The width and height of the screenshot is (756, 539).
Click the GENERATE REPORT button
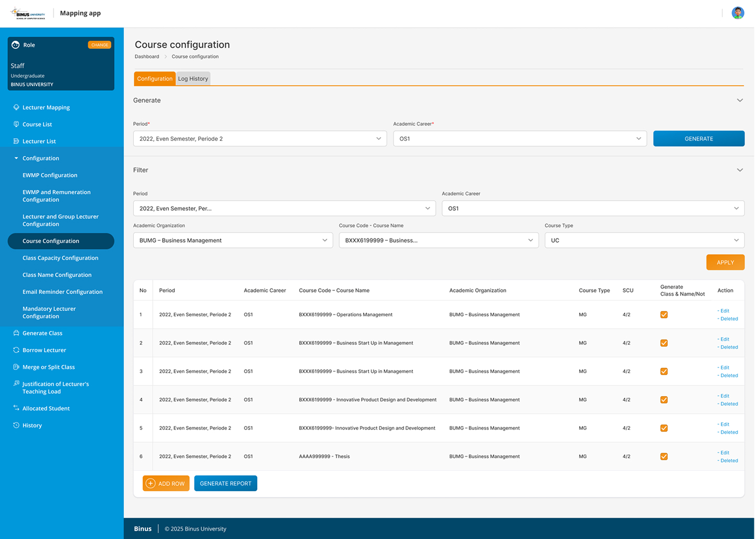[225, 483]
